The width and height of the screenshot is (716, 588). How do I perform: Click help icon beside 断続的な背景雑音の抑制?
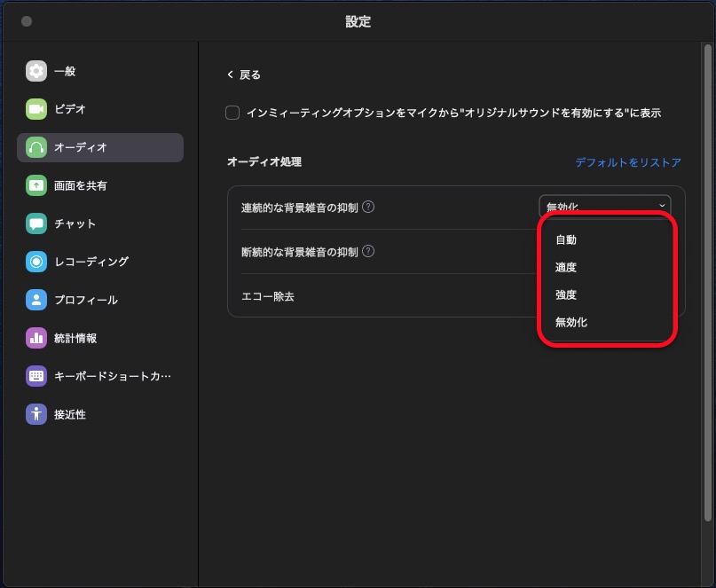[368, 251]
